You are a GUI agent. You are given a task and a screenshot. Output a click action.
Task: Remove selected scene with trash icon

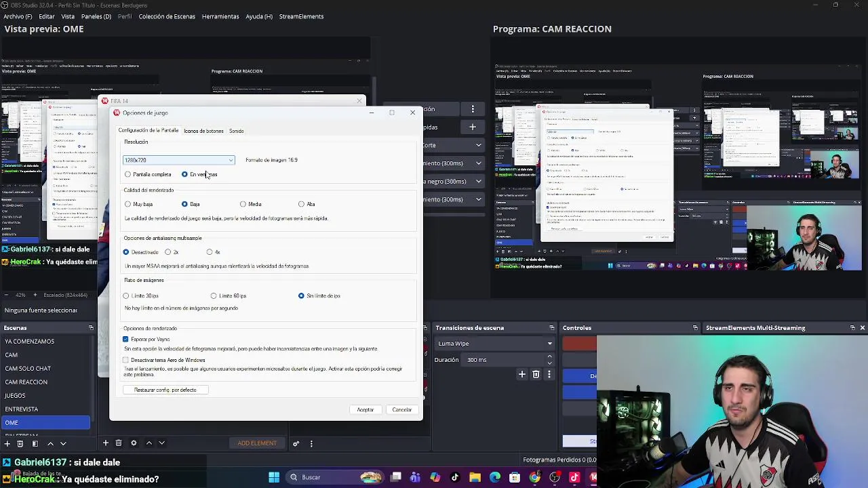(x=20, y=443)
